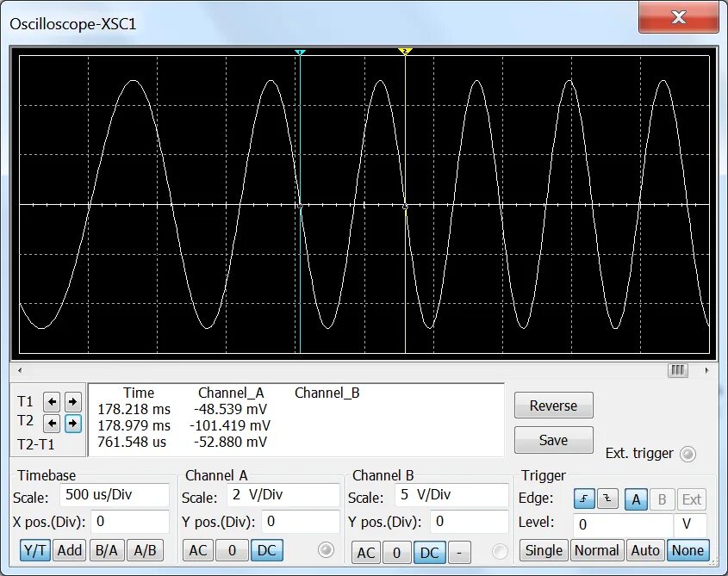Set Channel B coupling to DC

click(429, 553)
